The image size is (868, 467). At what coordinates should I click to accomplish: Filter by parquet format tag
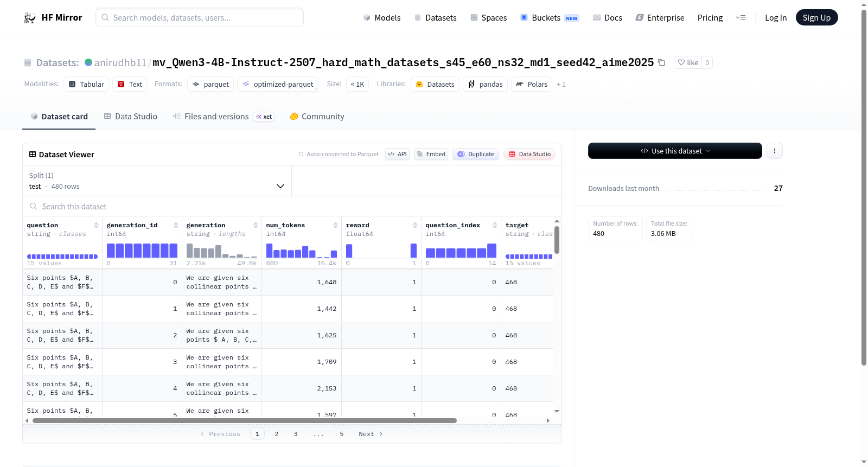[x=210, y=84]
